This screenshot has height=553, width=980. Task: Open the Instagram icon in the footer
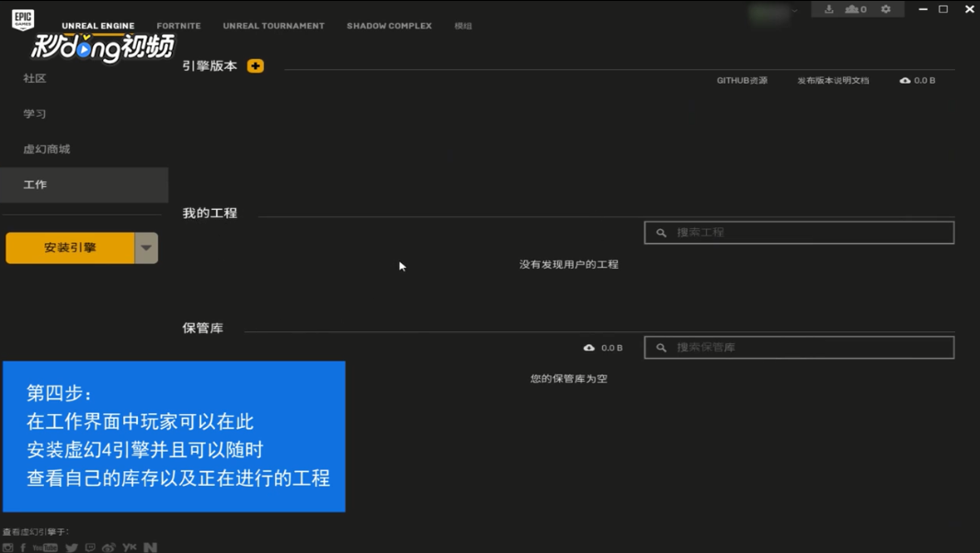[x=7, y=546]
